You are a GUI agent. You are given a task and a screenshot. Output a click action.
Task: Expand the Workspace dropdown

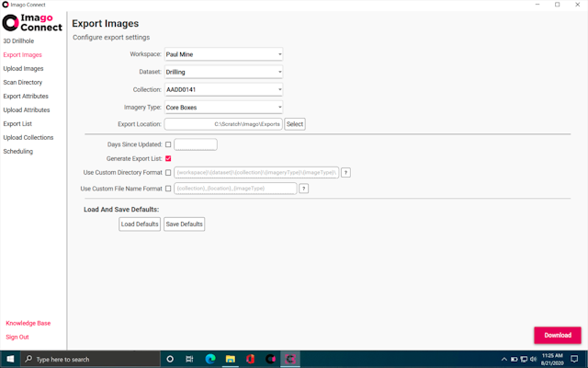(223, 54)
